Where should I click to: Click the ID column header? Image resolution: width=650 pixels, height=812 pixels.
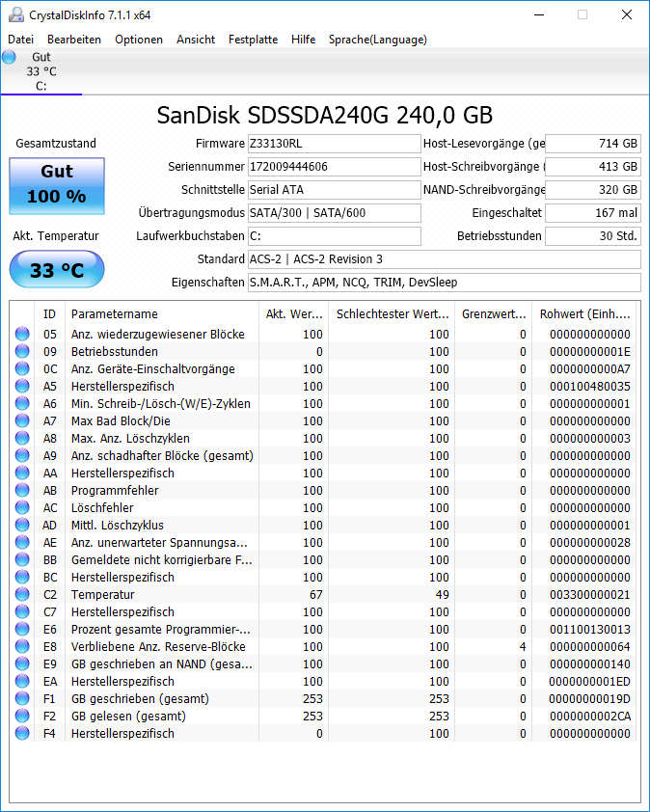click(x=49, y=313)
